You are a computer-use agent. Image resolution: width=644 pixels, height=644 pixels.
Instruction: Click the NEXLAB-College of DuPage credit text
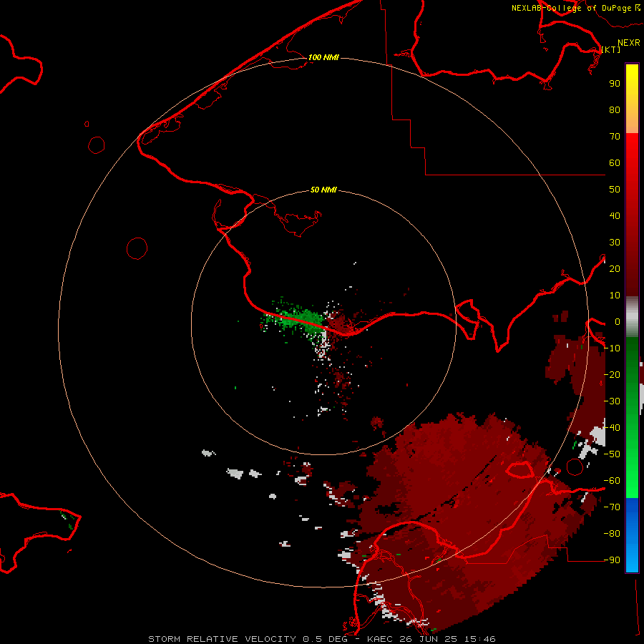click(x=575, y=8)
